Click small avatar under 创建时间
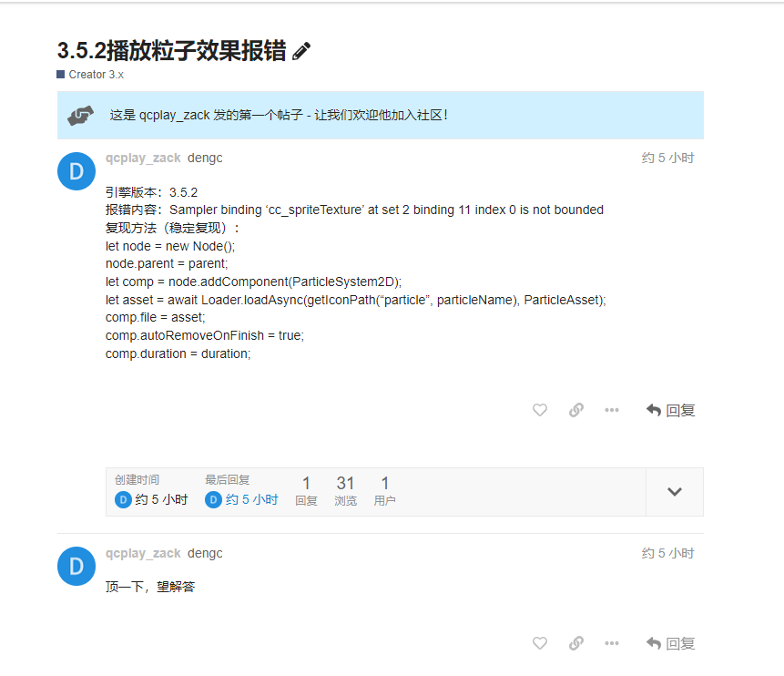The height and width of the screenshot is (676, 784). [x=123, y=499]
